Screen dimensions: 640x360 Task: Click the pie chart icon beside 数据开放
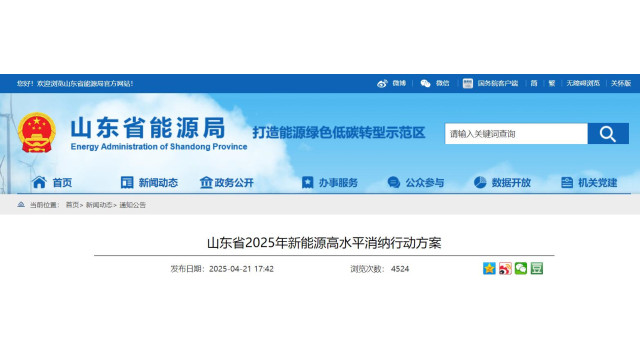pyautogui.click(x=480, y=182)
